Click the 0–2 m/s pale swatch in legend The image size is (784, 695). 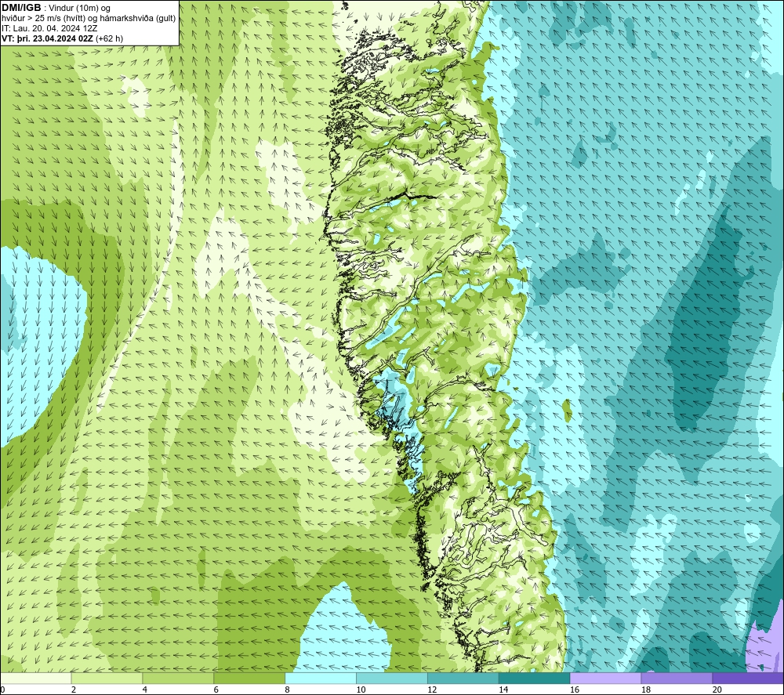pyautogui.click(x=35, y=679)
